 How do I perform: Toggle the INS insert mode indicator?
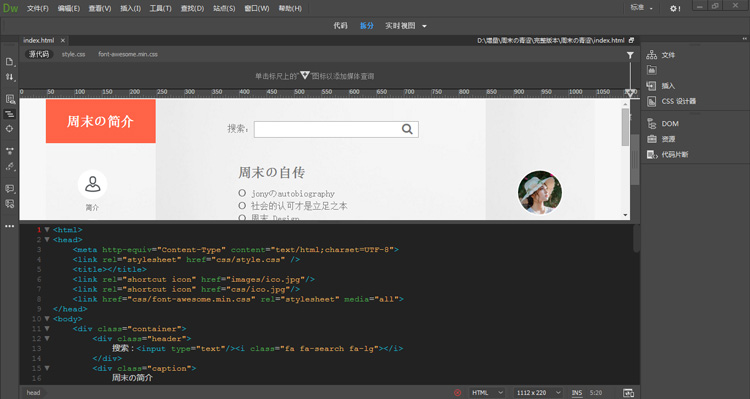pyautogui.click(x=577, y=393)
